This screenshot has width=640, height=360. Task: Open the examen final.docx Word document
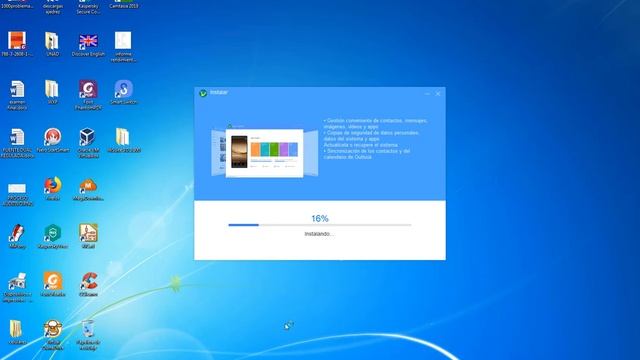click(17, 90)
